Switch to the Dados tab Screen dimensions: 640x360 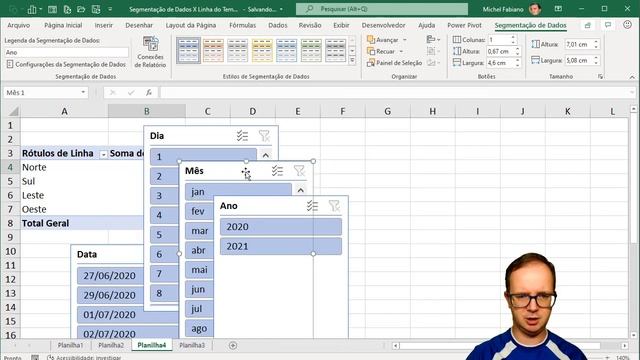pos(278,25)
